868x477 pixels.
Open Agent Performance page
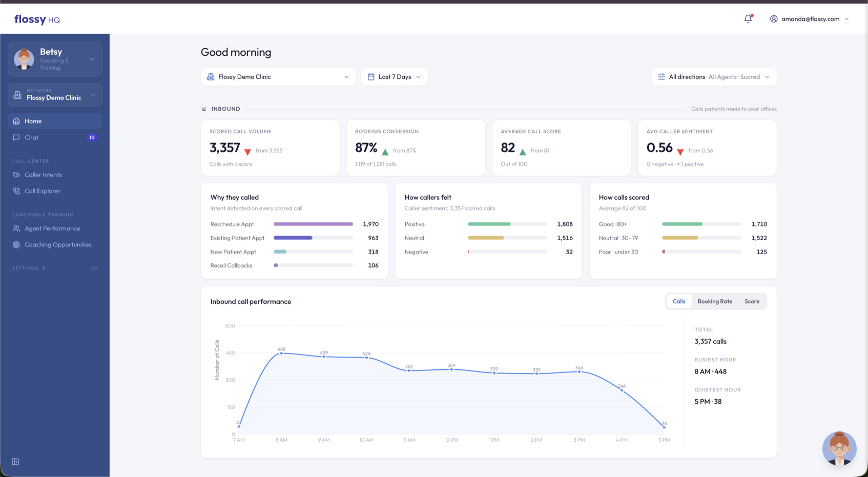(x=55, y=229)
